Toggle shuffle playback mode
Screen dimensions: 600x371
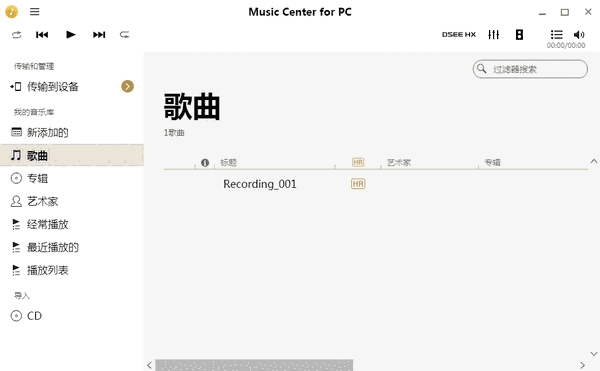[16, 35]
